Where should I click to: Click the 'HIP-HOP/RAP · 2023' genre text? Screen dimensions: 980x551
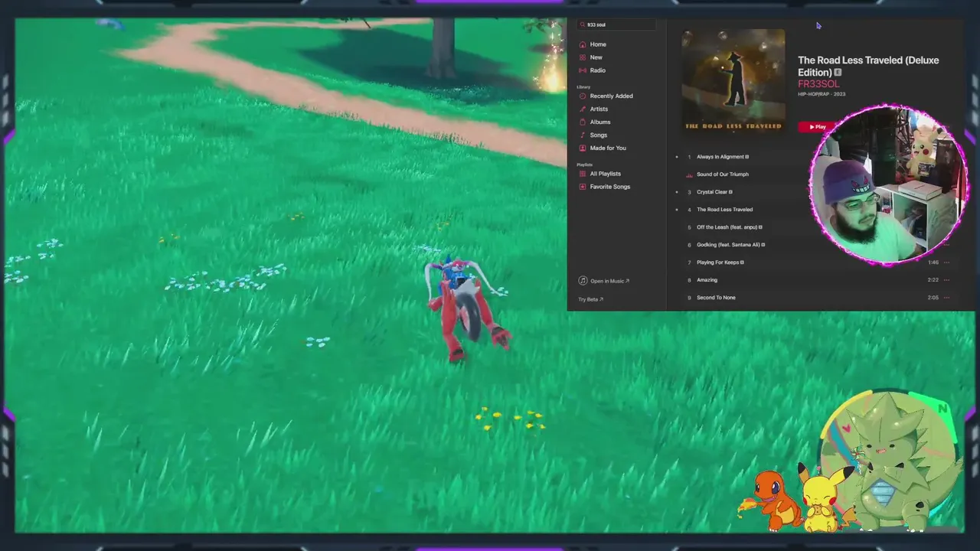pyautogui.click(x=822, y=94)
